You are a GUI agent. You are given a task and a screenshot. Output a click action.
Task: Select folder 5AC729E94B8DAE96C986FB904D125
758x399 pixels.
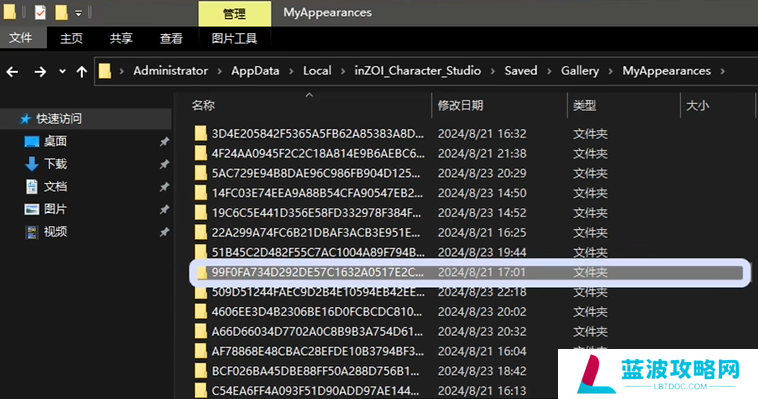(x=316, y=173)
